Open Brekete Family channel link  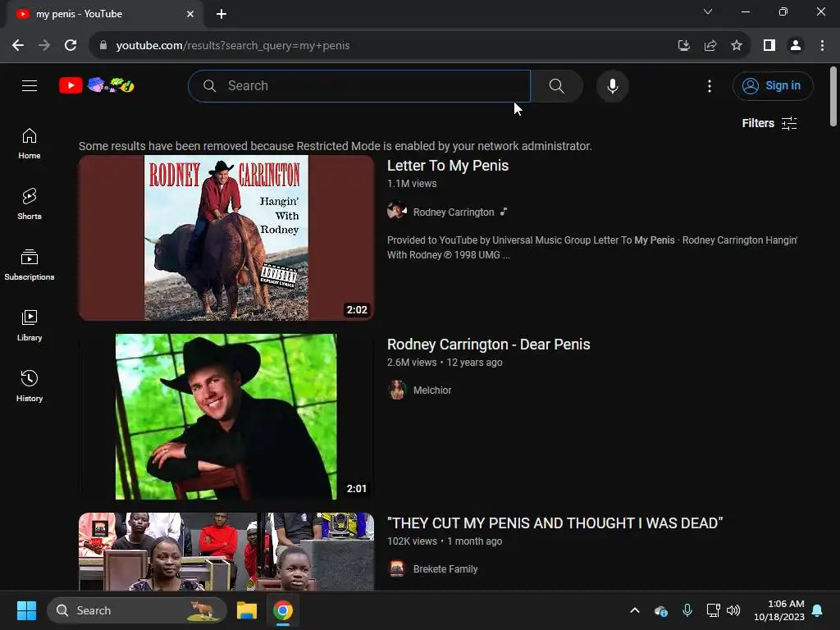[x=445, y=569]
